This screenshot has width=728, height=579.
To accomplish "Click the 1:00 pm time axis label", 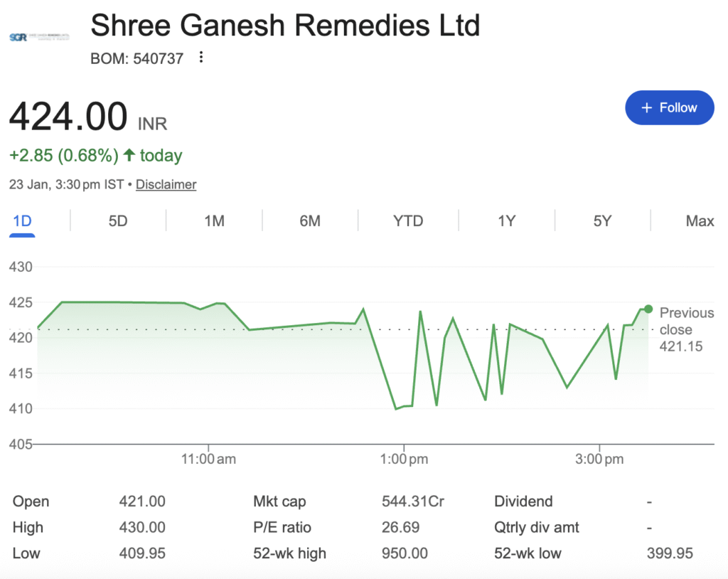I will pos(404,460).
